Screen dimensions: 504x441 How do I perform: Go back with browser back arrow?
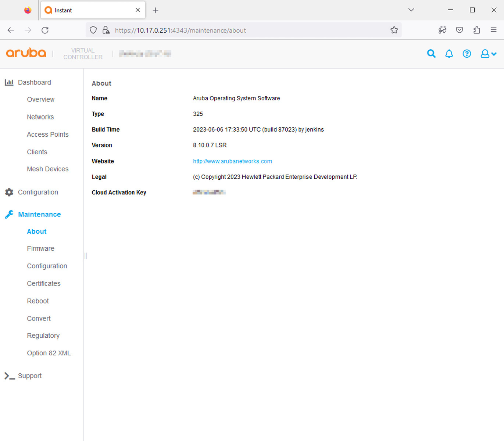11,30
